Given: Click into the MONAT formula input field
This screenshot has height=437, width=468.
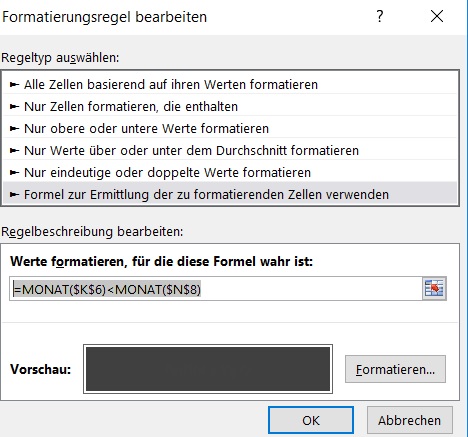Looking at the screenshot, I should click(216, 289).
